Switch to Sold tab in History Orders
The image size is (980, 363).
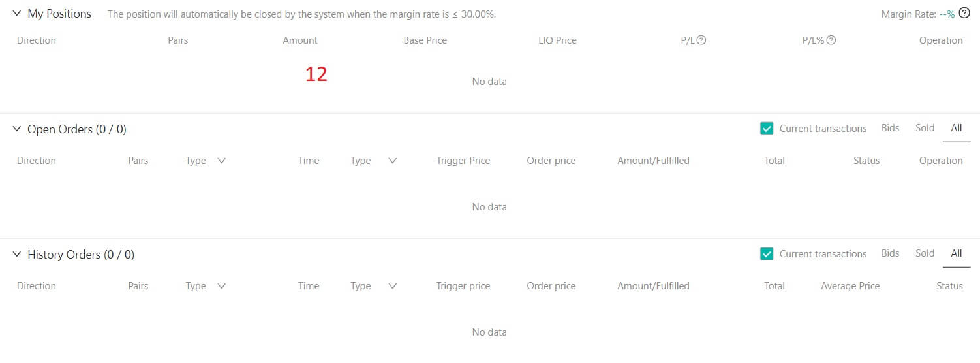(x=925, y=253)
